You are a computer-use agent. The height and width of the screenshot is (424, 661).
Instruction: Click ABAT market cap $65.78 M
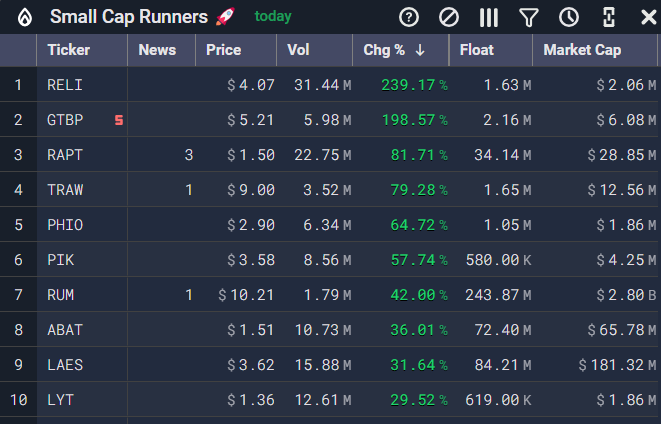pyautogui.click(x=622, y=330)
